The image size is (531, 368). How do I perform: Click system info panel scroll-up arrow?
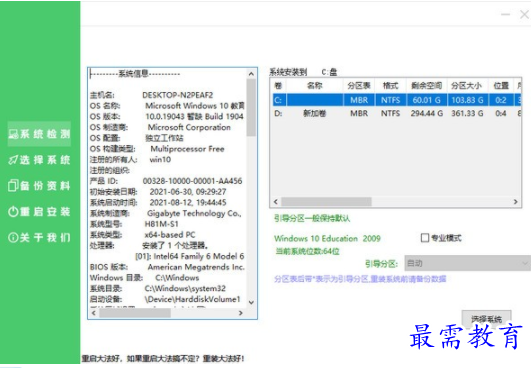(251, 74)
